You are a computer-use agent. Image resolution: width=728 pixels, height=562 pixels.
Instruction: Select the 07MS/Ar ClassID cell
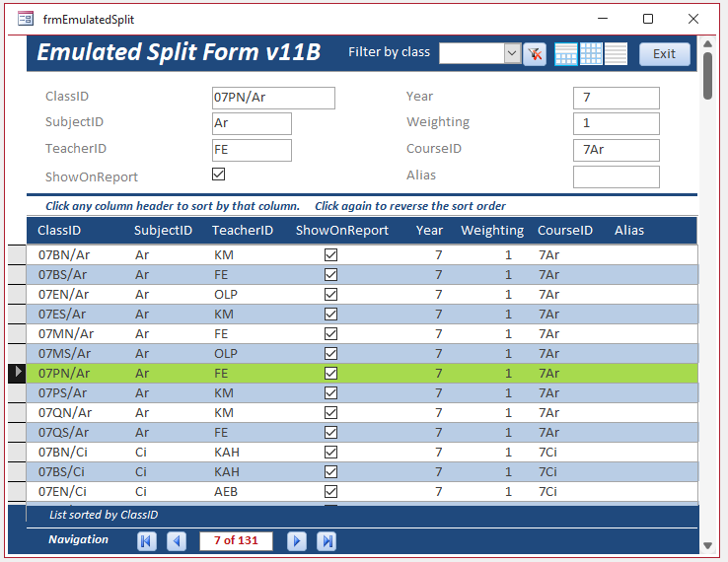point(64,353)
